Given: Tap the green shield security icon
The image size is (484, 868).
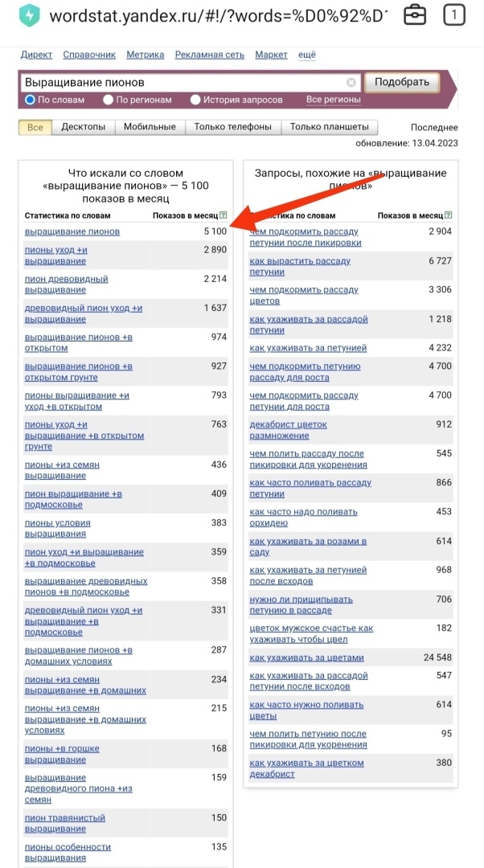Looking at the screenshot, I should pos(30,15).
